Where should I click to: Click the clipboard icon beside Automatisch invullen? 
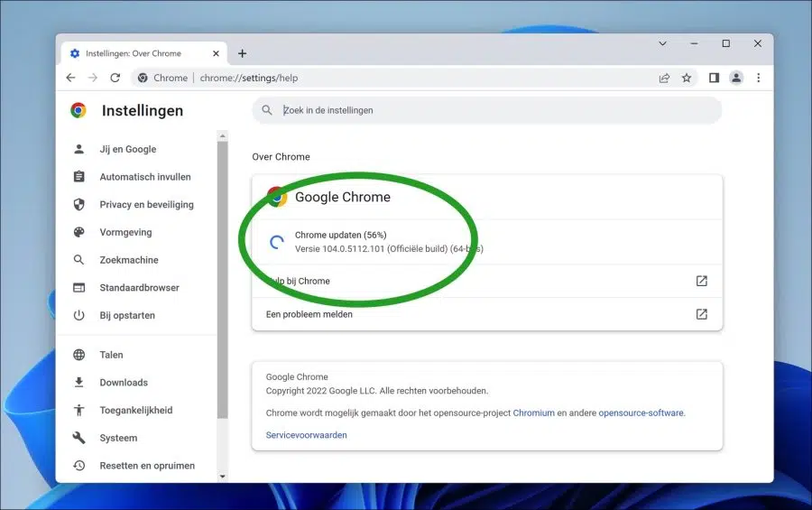78,177
